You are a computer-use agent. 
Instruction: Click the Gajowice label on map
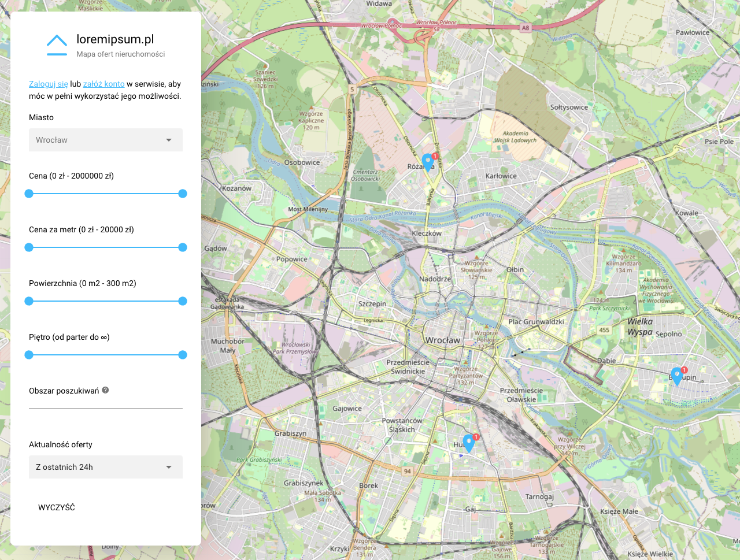[347, 409]
